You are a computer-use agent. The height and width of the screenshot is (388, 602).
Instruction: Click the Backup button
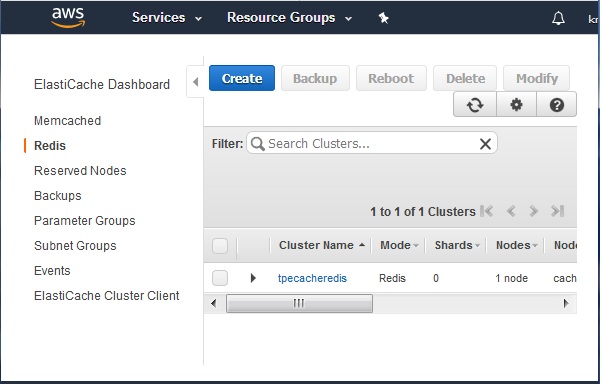(x=315, y=78)
